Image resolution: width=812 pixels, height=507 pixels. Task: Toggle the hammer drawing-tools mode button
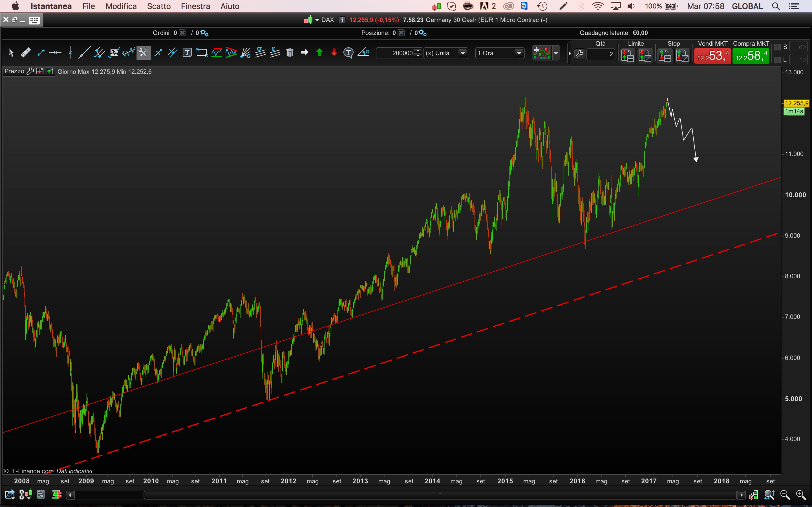click(x=143, y=53)
